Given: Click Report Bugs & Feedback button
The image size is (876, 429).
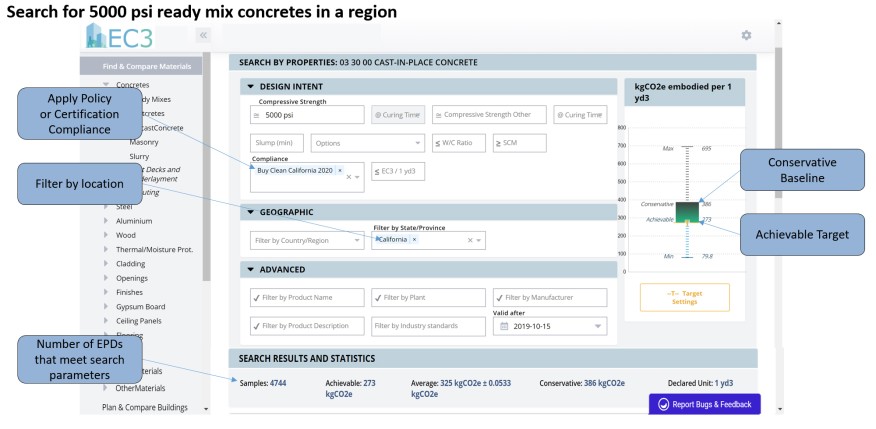Looking at the screenshot, I should tap(704, 404).
